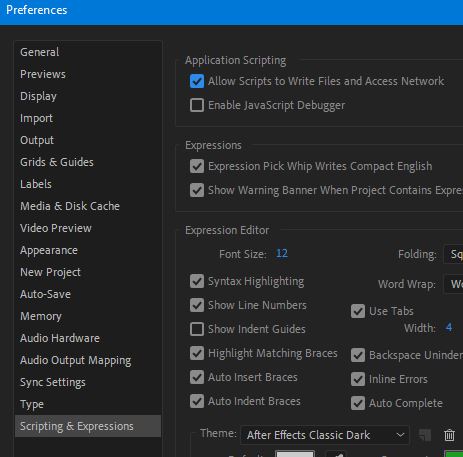Expand the Word Wrap dropdown
463x457 pixels.
453,284
